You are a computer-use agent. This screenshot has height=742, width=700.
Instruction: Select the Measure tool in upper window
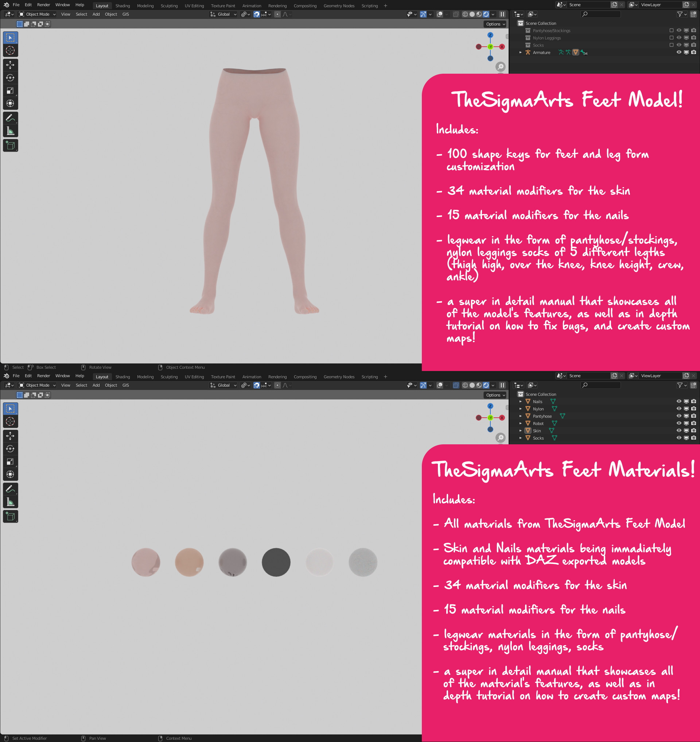click(11, 131)
